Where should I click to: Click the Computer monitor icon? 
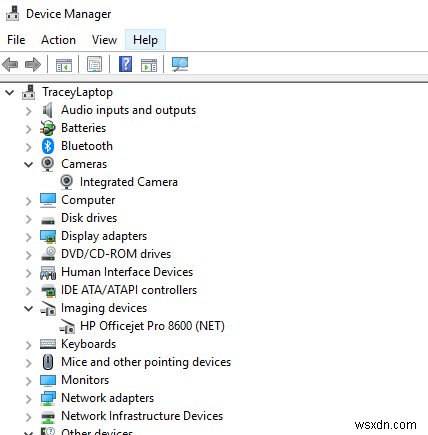coord(48,200)
